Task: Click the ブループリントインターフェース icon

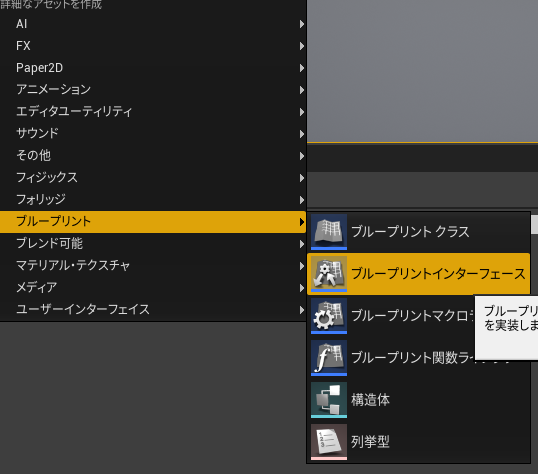Action: point(329,274)
